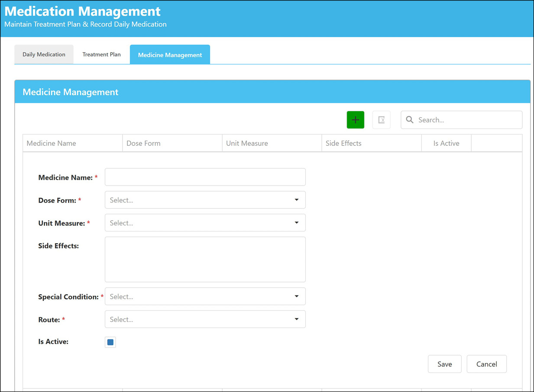Switch to the Treatment Plan tab

[101, 55]
